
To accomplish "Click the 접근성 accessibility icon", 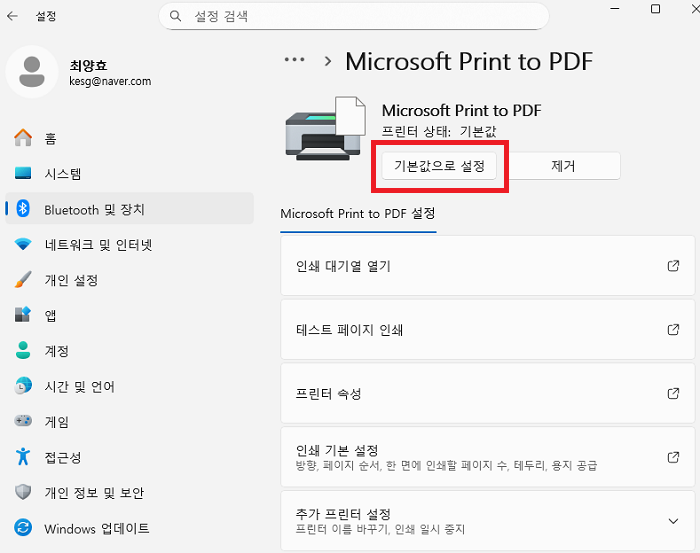I will click(23, 457).
